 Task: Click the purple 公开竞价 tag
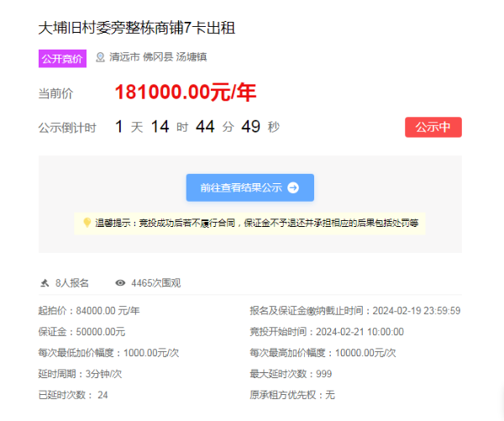pos(62,58)
